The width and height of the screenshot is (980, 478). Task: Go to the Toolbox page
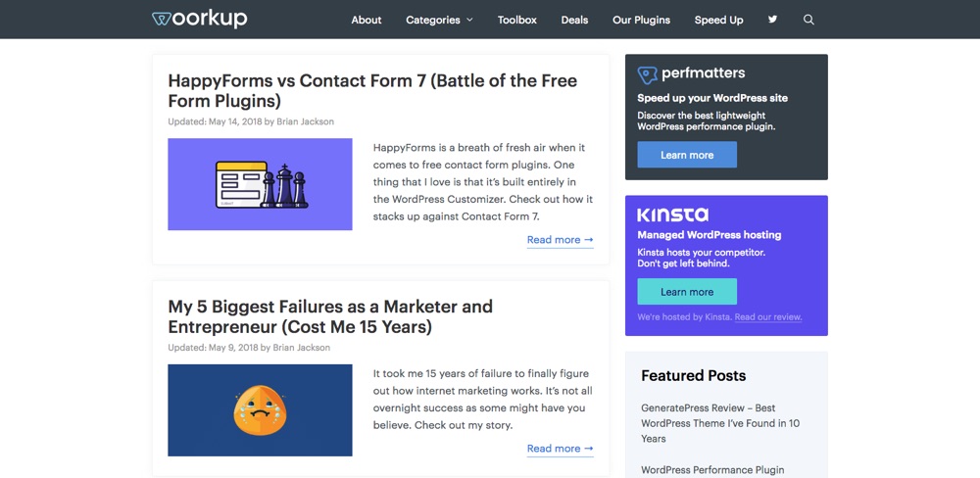click(x=516, y=20)
